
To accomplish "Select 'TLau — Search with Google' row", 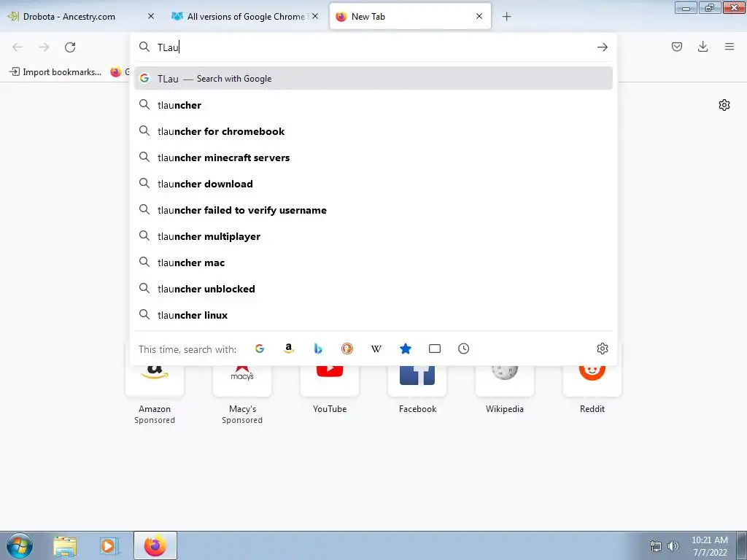I will click(x=373, y=79).
